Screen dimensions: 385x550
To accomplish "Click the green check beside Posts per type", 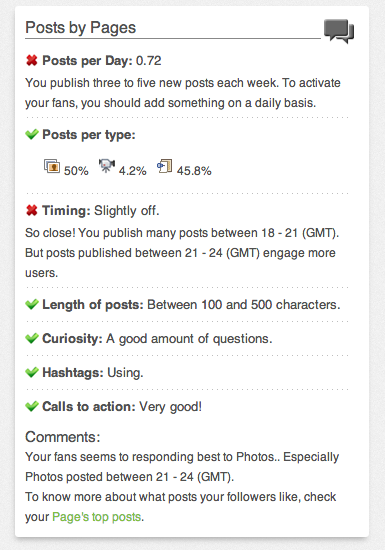I will [x=32, y=134].
